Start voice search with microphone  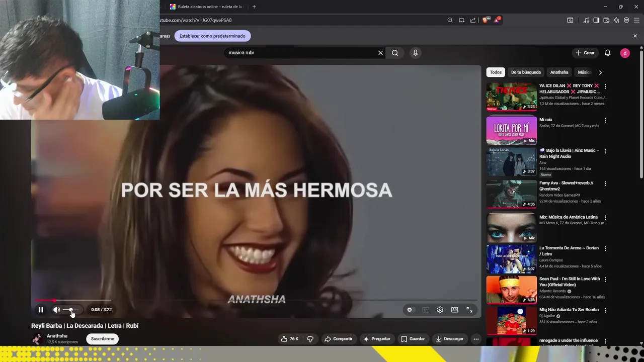415,53
